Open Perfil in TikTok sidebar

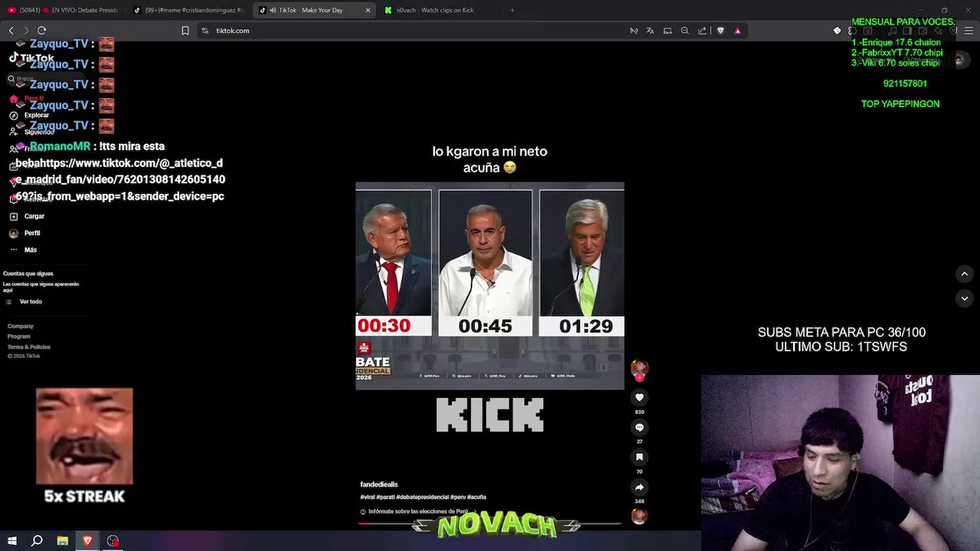25,233
